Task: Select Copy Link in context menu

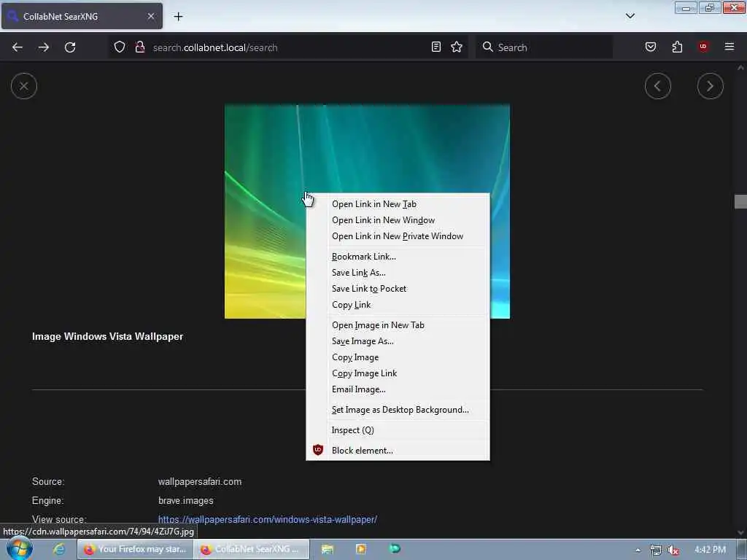Action: pos(398,305)
